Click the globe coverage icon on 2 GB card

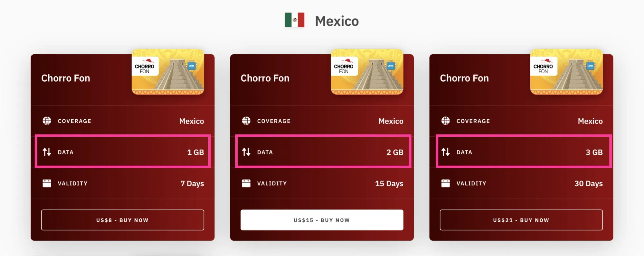(246, 121)
